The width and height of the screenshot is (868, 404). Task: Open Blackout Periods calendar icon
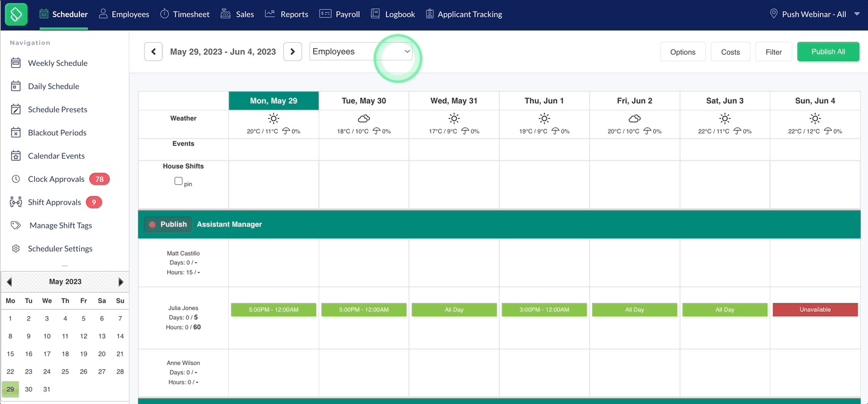16,132
